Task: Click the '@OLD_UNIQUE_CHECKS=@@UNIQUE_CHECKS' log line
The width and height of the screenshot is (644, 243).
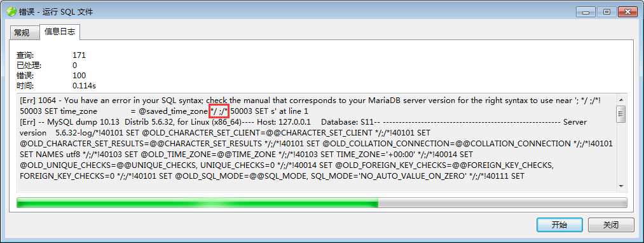Action: [287, 165]
